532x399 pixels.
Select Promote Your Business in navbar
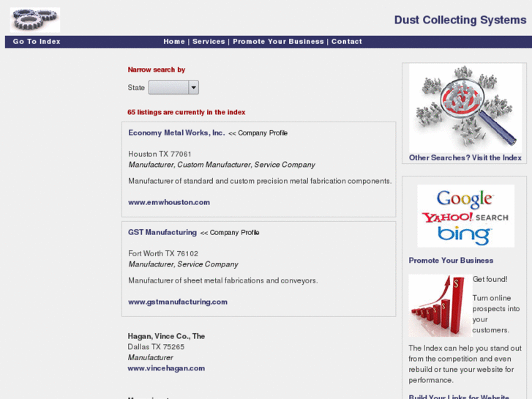click(278, 42)
